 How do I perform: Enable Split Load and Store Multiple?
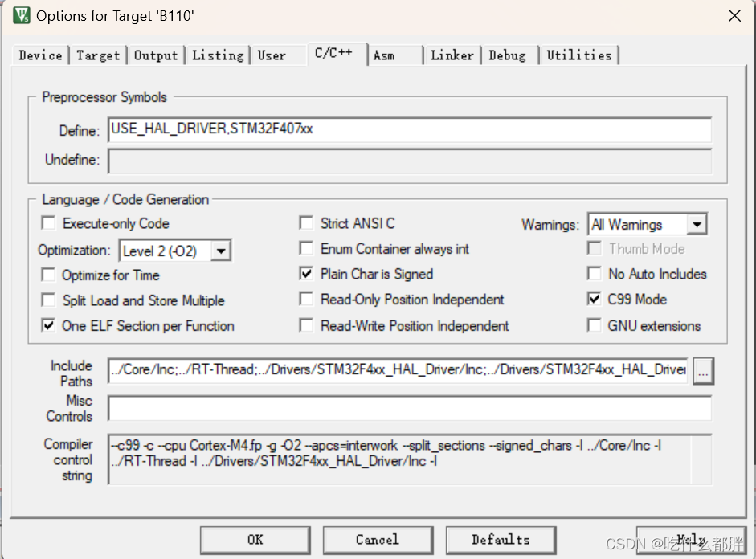(47, 300)
